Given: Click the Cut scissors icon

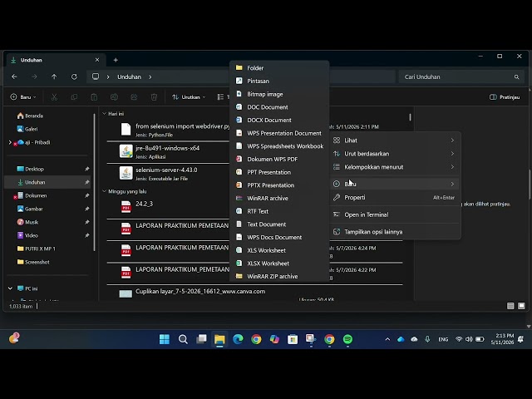Looking at the screenshot, I should click(54, 97).
